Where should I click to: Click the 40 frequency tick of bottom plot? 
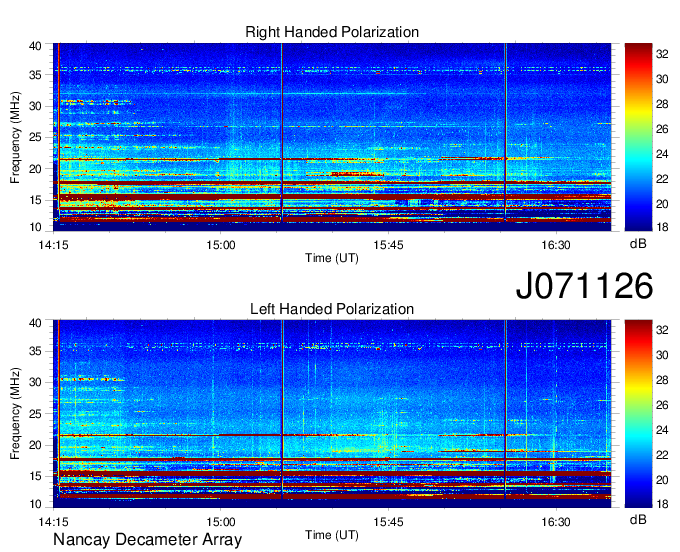click(x=35, y=323)
